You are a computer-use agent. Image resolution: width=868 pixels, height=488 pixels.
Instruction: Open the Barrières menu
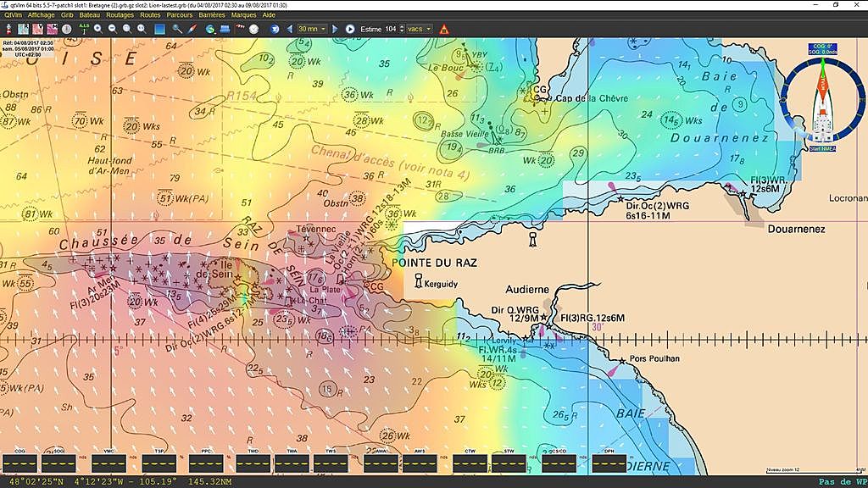211,15
